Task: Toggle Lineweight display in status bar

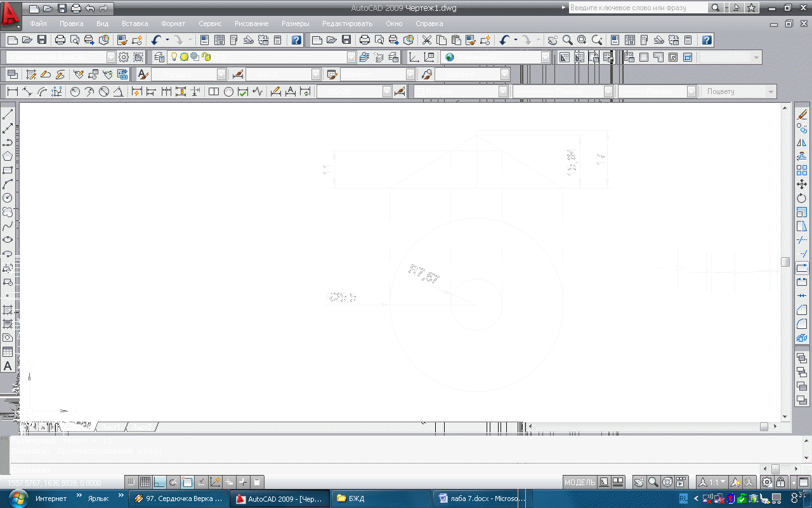Action: (x=244, y=482)
